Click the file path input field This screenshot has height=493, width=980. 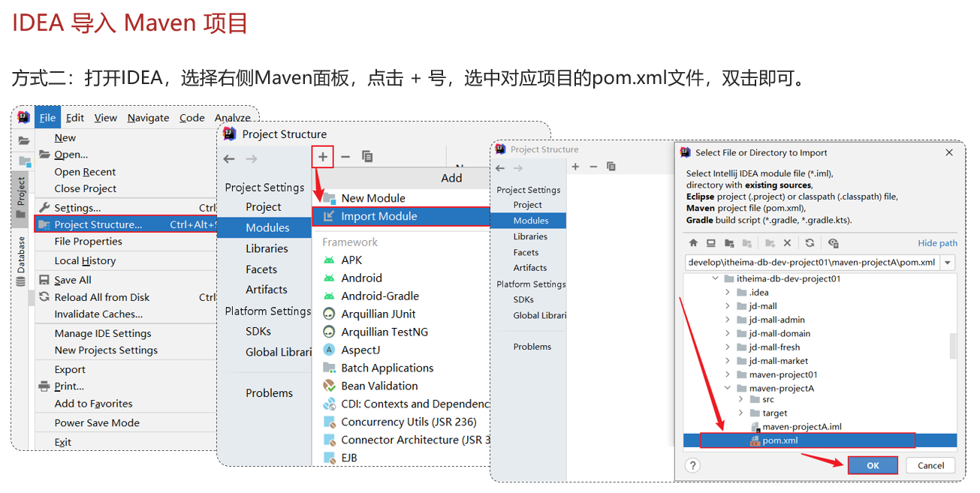812,263
